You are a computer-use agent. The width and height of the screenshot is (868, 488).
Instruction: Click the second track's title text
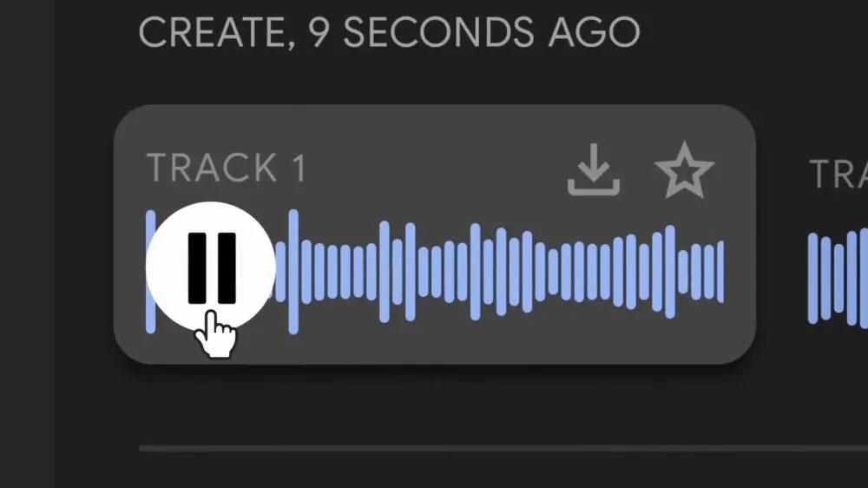click(x=838, y=174)
